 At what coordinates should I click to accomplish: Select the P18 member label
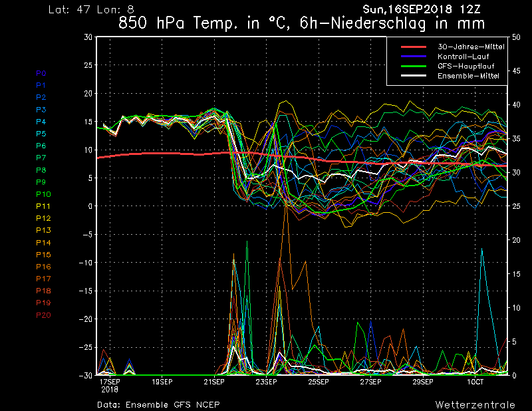click(x=43, y=291)
